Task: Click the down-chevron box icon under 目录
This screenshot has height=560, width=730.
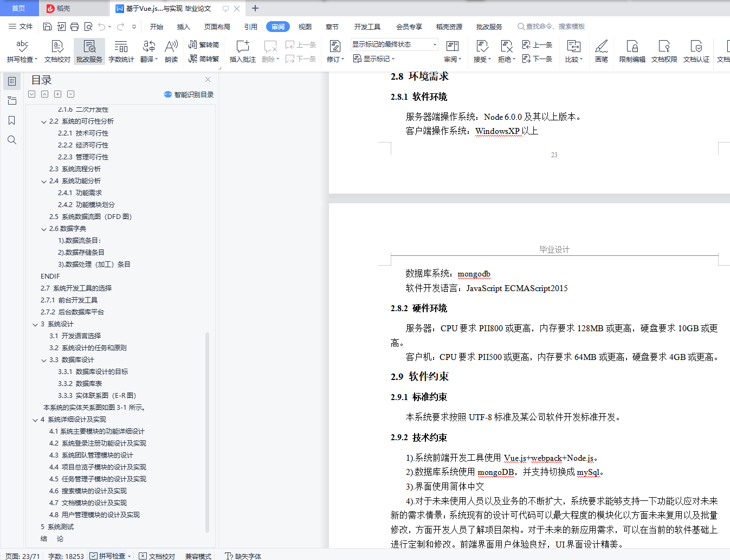Action: tap(32, 94)
